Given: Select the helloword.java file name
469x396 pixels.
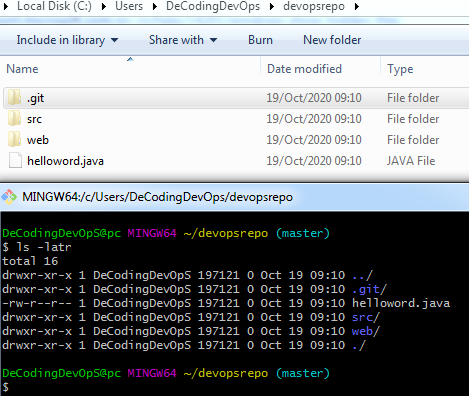Looking at the screenshot, I should coord(65,161).
